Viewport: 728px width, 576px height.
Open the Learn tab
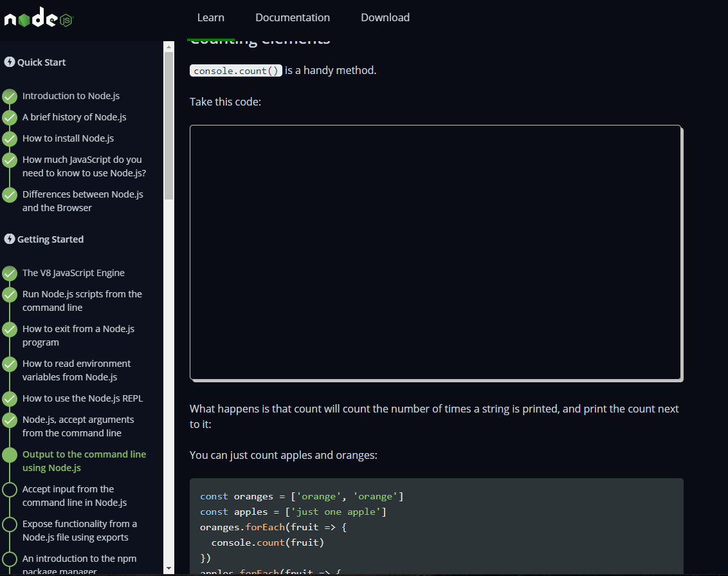(210, 17)
